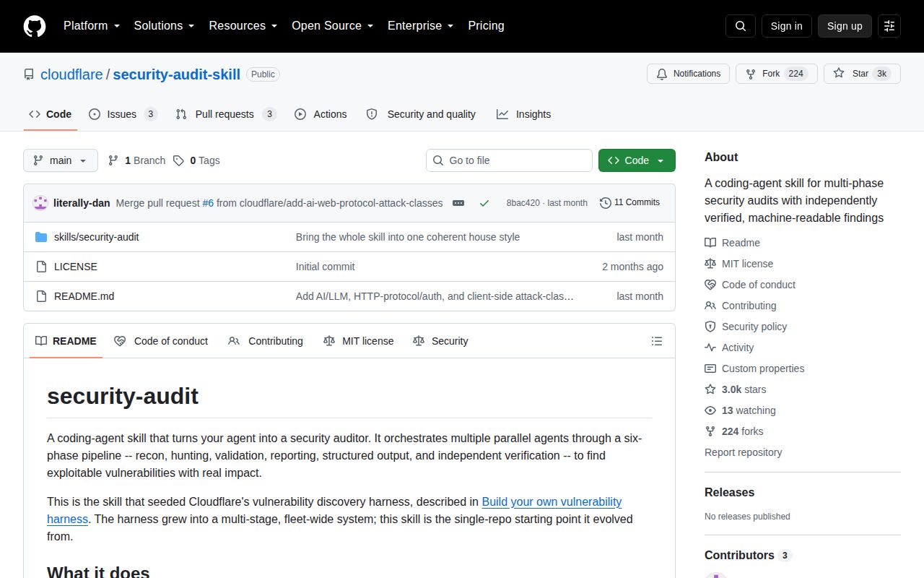Select the README README tab
924x578 pixels.
(x=66, y=341)
